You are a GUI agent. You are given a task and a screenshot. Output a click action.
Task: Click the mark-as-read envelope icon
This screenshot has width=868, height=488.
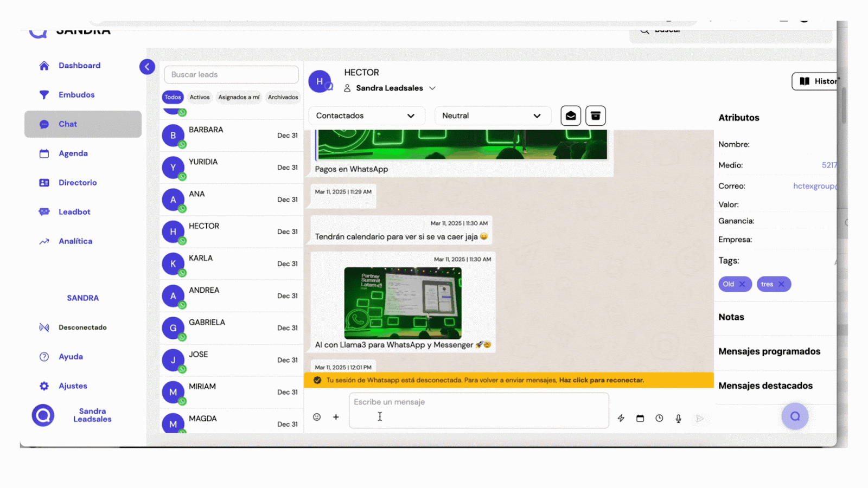pos(571,115)
